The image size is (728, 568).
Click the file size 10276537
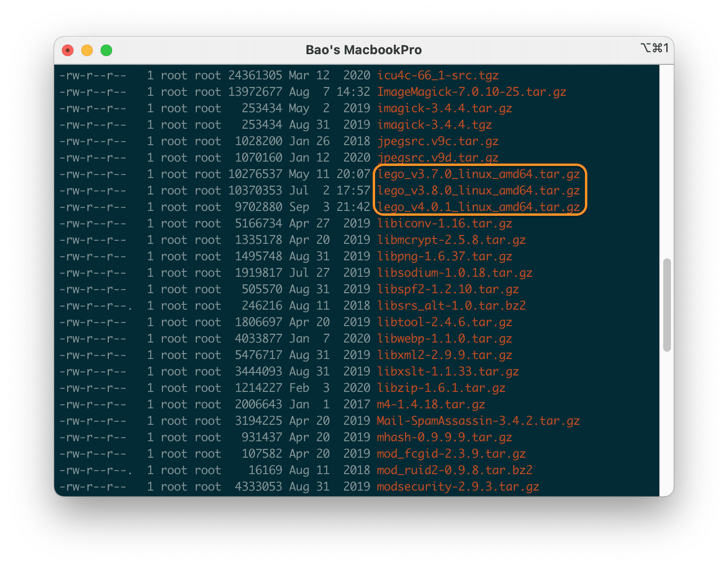(255, 175)
